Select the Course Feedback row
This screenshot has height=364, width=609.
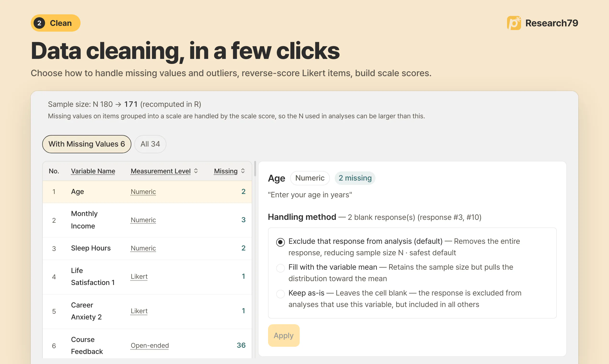coord(147,344)
